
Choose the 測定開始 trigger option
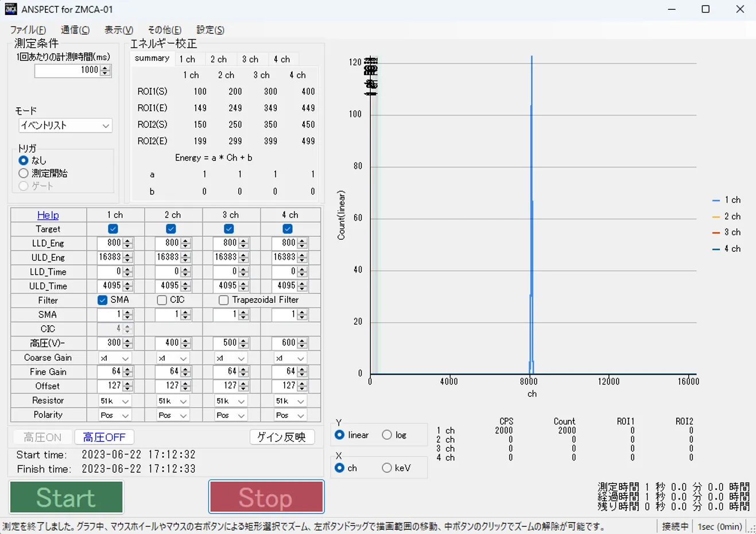[x=24, y=173]
